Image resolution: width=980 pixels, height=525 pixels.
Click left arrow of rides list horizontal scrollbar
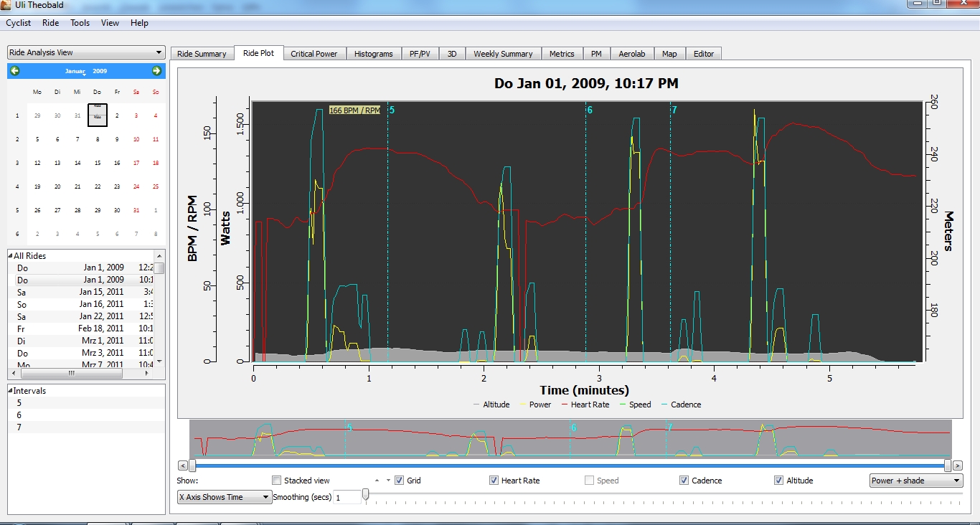point(12,373)
